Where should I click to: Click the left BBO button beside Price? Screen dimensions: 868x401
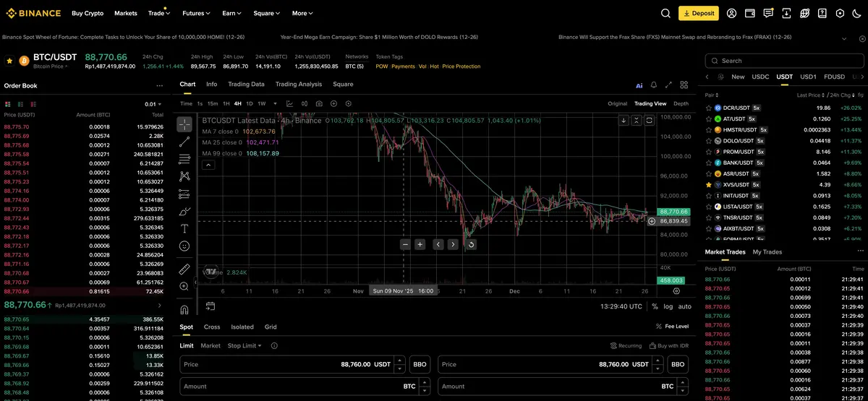click(419, 365)
